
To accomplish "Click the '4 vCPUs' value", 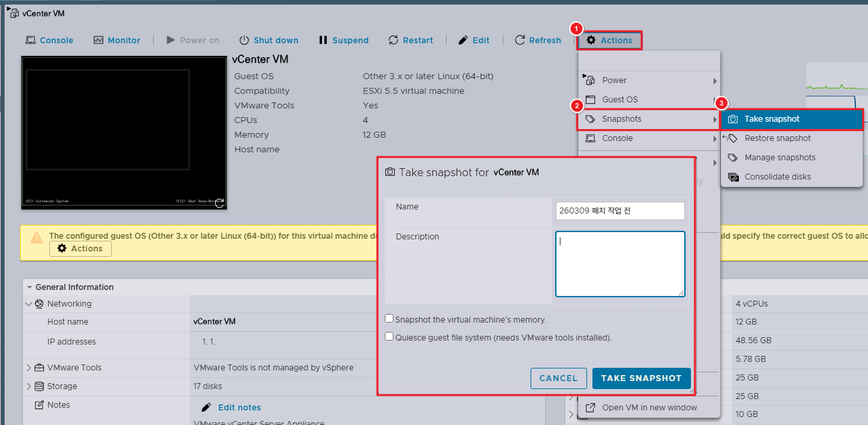I will coord(752,304).
